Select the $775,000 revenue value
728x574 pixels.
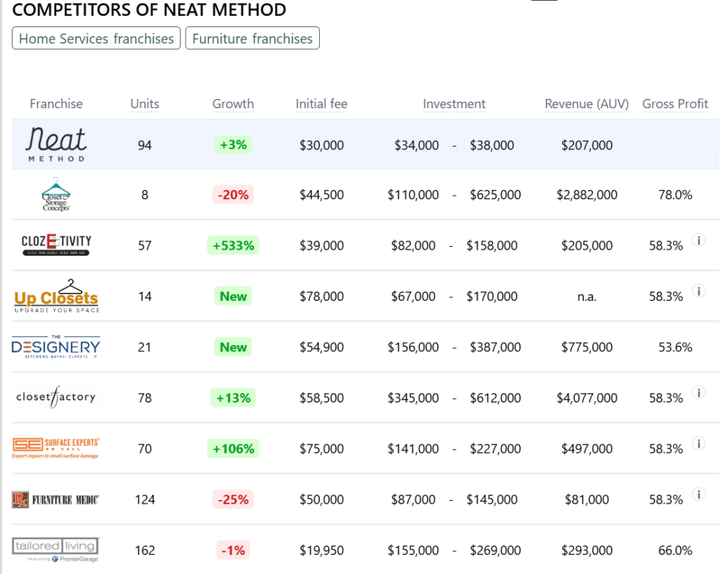coord(587,347)
